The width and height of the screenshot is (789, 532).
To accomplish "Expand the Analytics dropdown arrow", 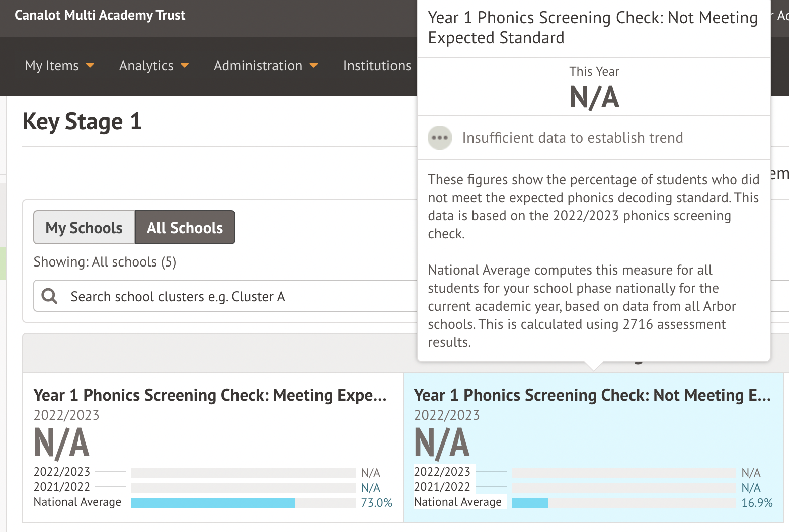I will tap(185, 66).
